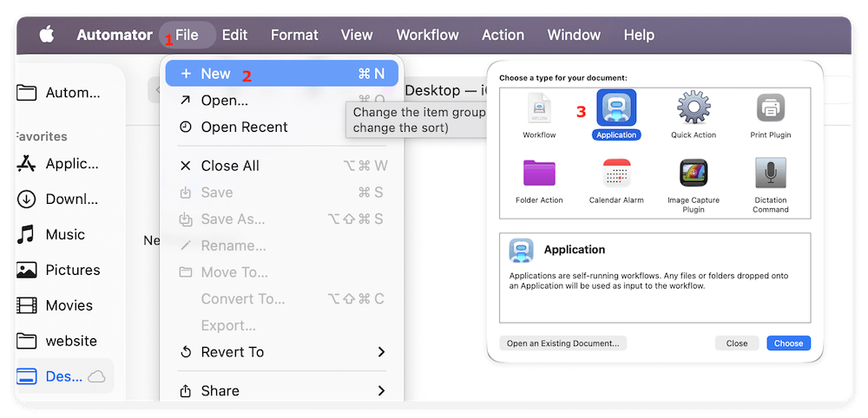Click the arrow icon beside Open...
Screen dimensions: 868x418
(186, 100)
